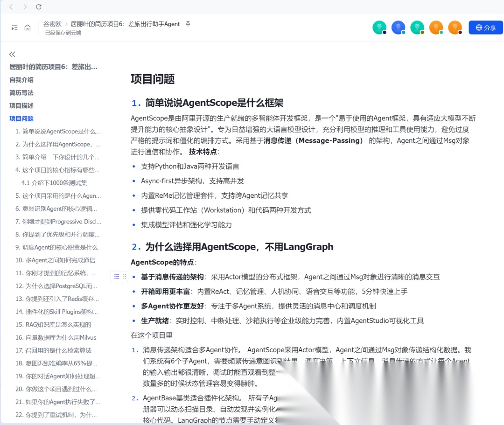The height and width of the screenshot is (425, 504).
Task: Click bullet 支持Python和Java两种开发语言
Action: (x=190, y=167)
